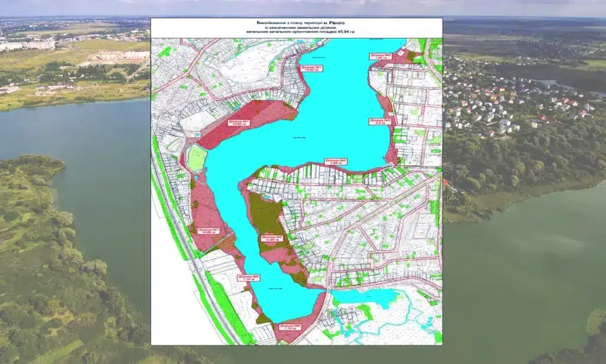The width and height of the screenshot is (606, 364).
Task: Select the 10.62 ha label inside the large red parcel
Action: (x=237, y=123)
